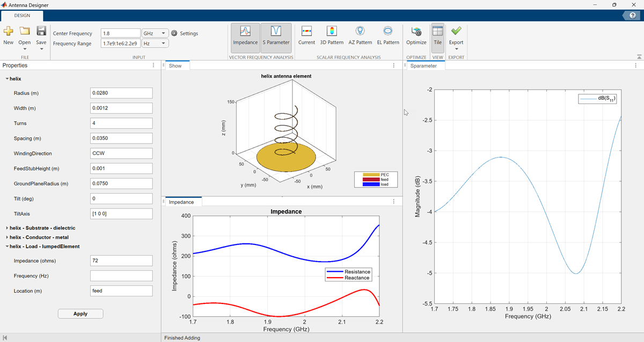This screenshot has height=342, width=644.
Task: Toggle the S Parameter analysis button
Action: pos(276,35)
